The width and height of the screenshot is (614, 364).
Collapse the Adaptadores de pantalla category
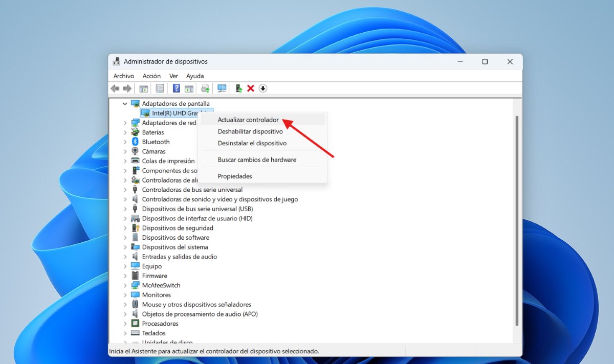(125, 104)
